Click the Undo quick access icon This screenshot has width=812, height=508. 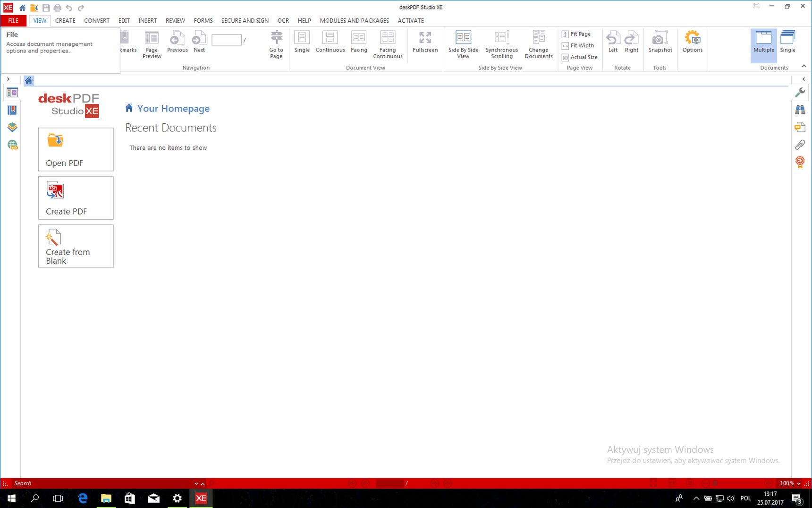coord(69,8)
